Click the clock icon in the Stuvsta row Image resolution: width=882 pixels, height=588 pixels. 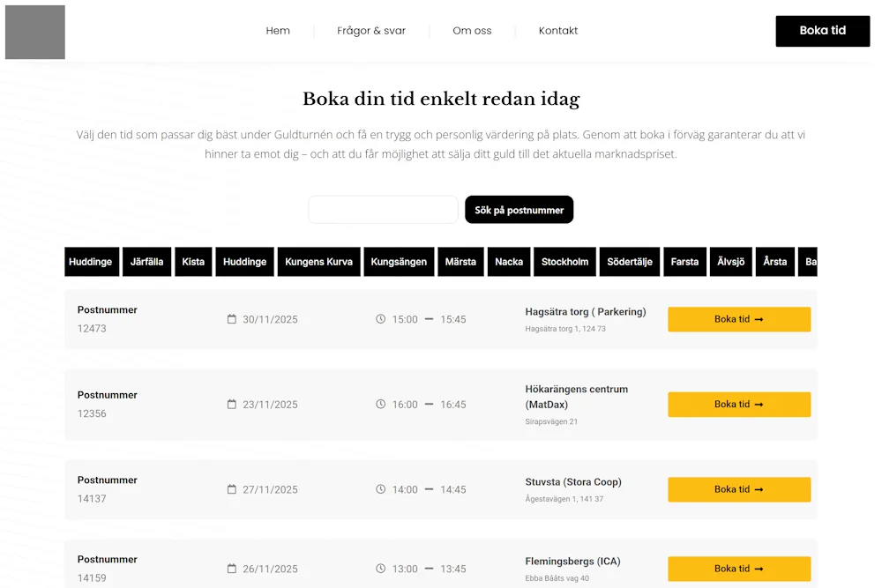click(379, 489)
